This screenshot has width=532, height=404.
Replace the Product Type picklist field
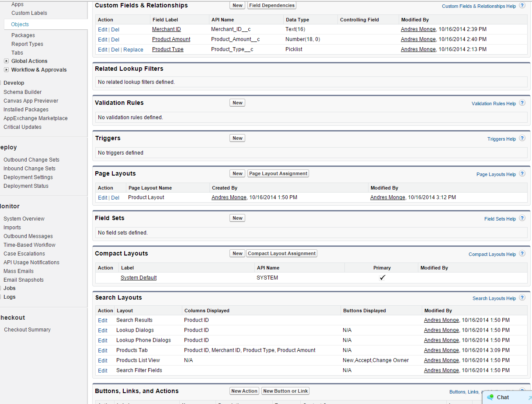(x=133, y=50)
